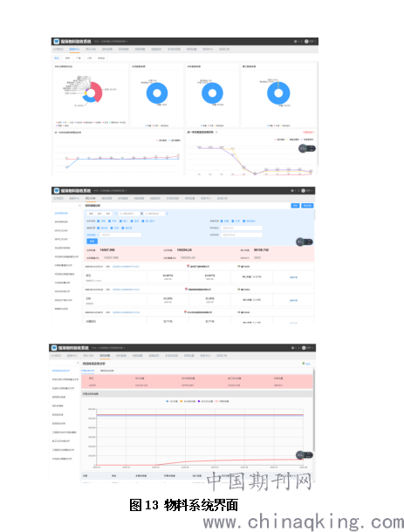Click the red calendar icon in the first record row

[x=188, y=266]
